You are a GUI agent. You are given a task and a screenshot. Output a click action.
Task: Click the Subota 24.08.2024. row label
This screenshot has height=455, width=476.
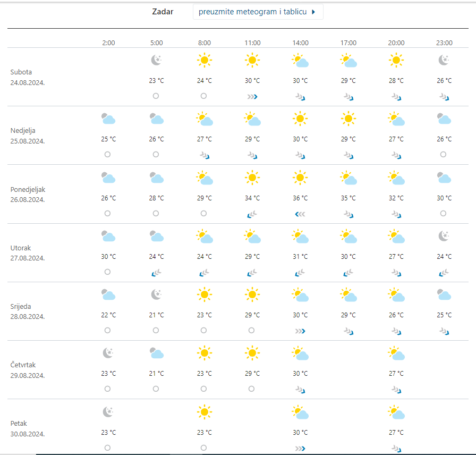coord(28,78)
